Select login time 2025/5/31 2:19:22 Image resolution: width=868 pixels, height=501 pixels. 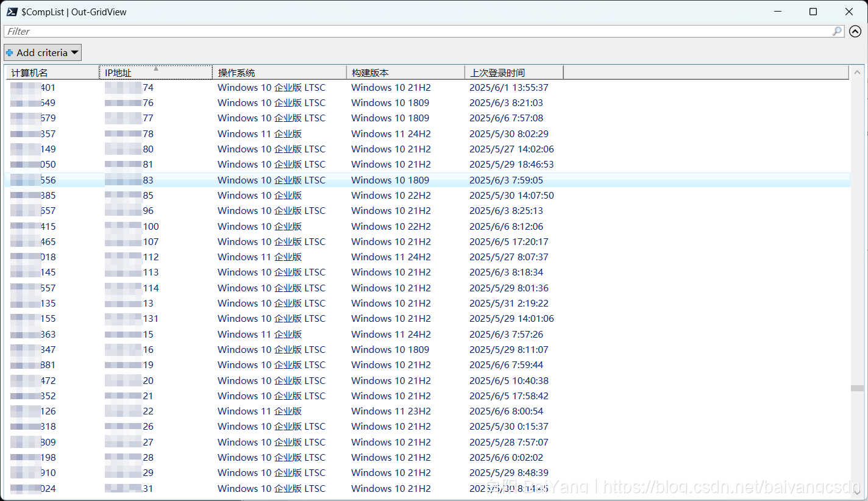pyautogui.click(x=509, y=303)
